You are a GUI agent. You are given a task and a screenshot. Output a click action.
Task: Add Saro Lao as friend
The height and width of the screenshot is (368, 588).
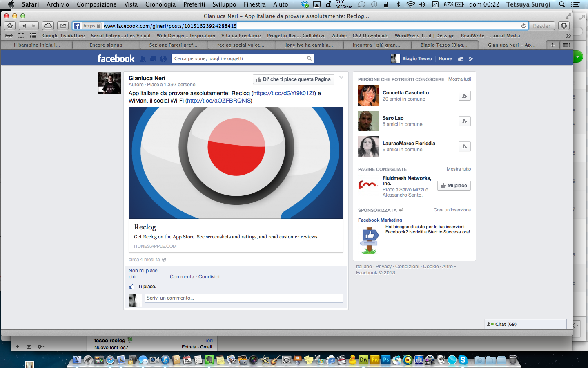(x=465, y=121)
